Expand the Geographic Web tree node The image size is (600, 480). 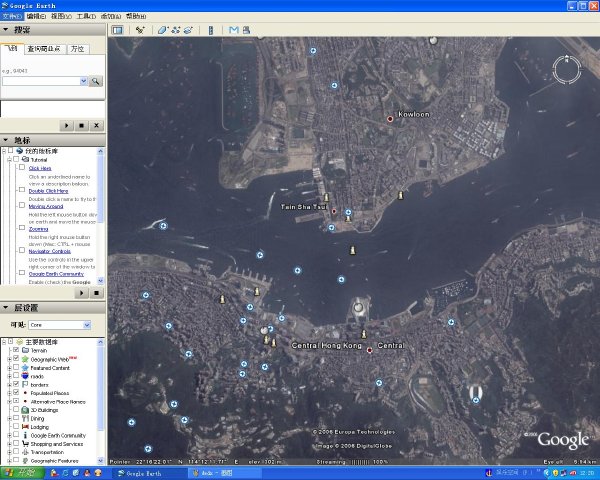(x=10, y=359)
